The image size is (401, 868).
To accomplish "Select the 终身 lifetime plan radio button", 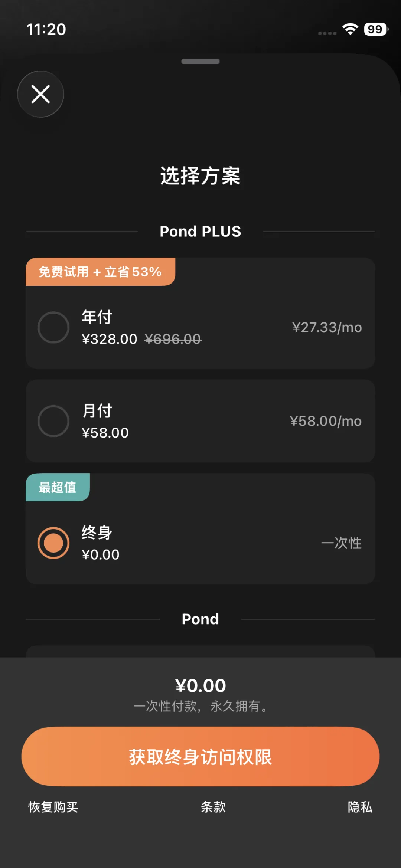I will point(53,543).
